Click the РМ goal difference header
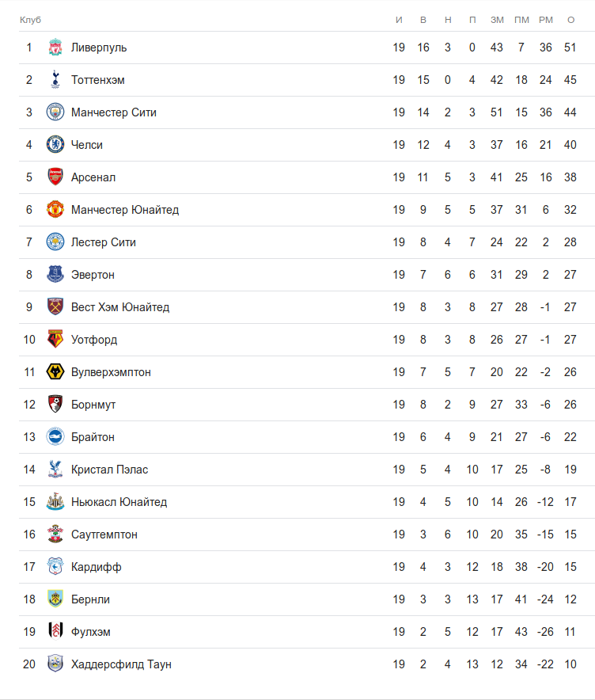Viewport: 595px width, 700px height. pos(546,19)
